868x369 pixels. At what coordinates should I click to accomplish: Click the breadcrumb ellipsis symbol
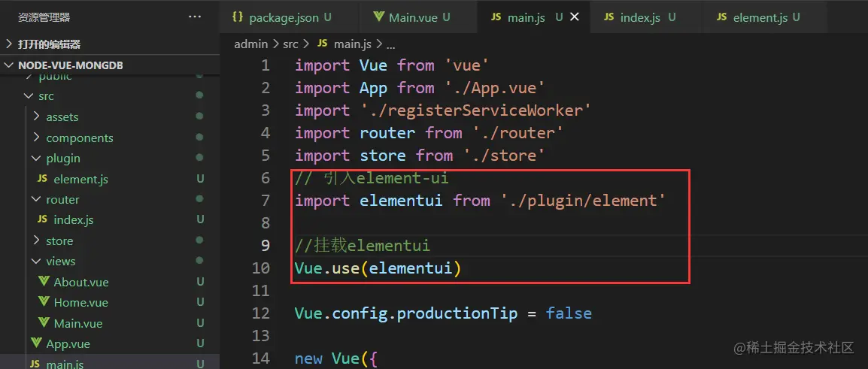click(390, 45)
